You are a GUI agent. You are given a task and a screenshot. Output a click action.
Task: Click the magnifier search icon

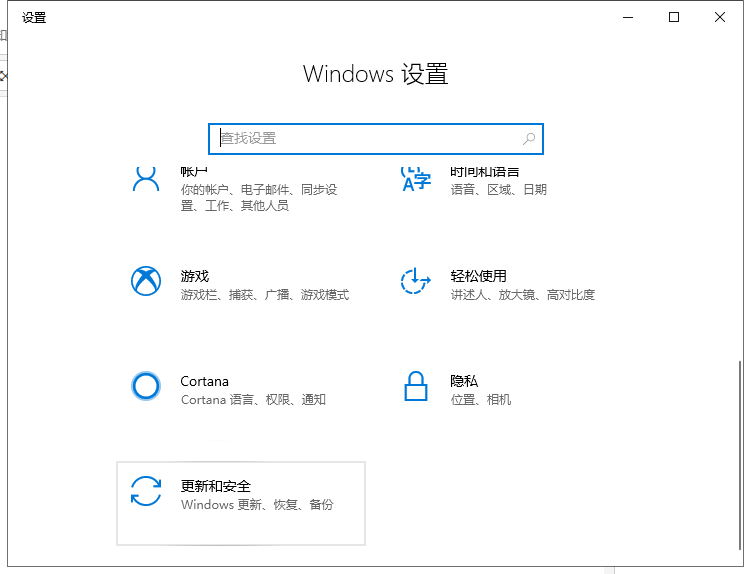[529, 139]
